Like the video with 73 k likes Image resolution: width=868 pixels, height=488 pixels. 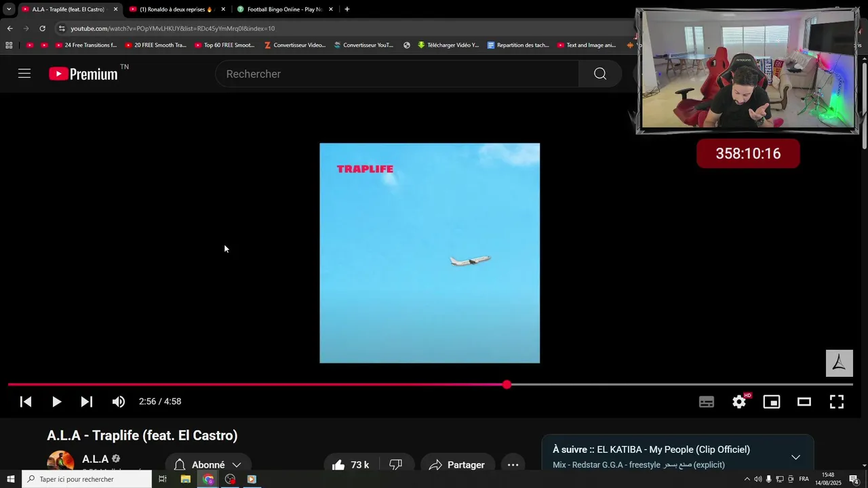(x=350, y=464)
